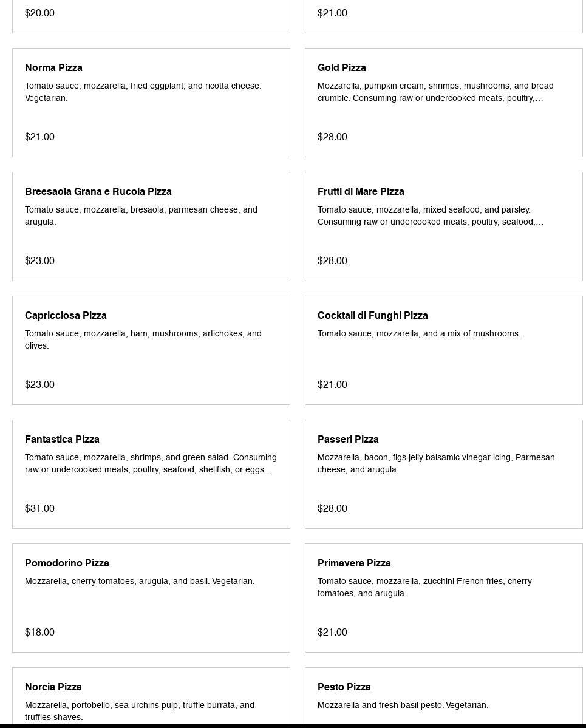This screenshot has height=728, width=586.
Task: Open the Fantastica Pizza card
Action: coord(151,474)
